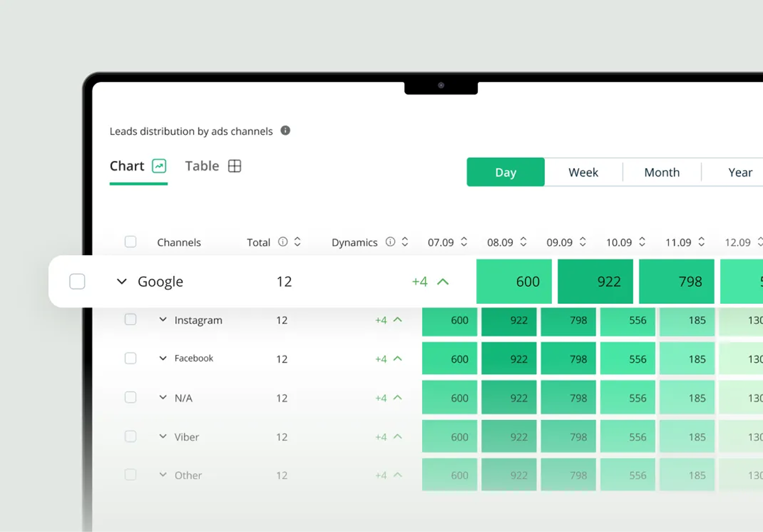Viewport: 763px width, 532px height.
Task: Click the up arrow in Instagram dynamics
Action: [398, 320]
